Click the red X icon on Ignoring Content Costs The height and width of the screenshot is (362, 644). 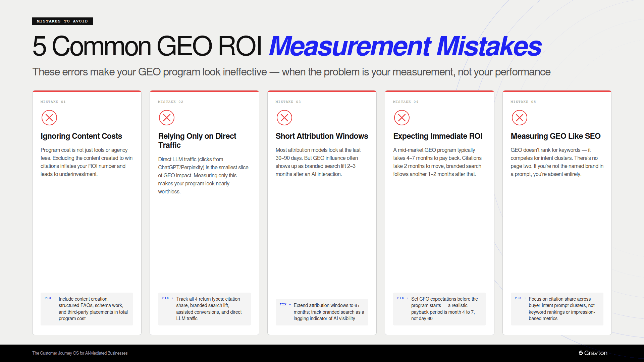point(49,118)
